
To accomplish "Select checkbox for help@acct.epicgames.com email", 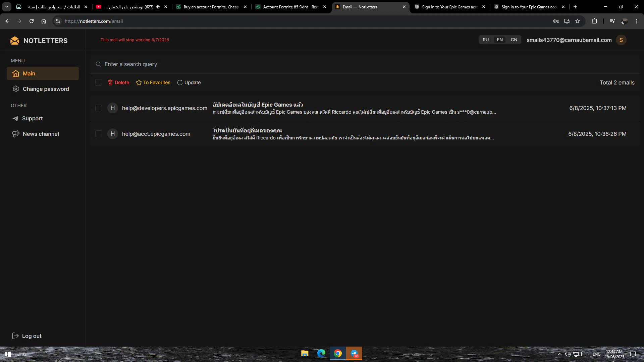I will coord(99,134).
